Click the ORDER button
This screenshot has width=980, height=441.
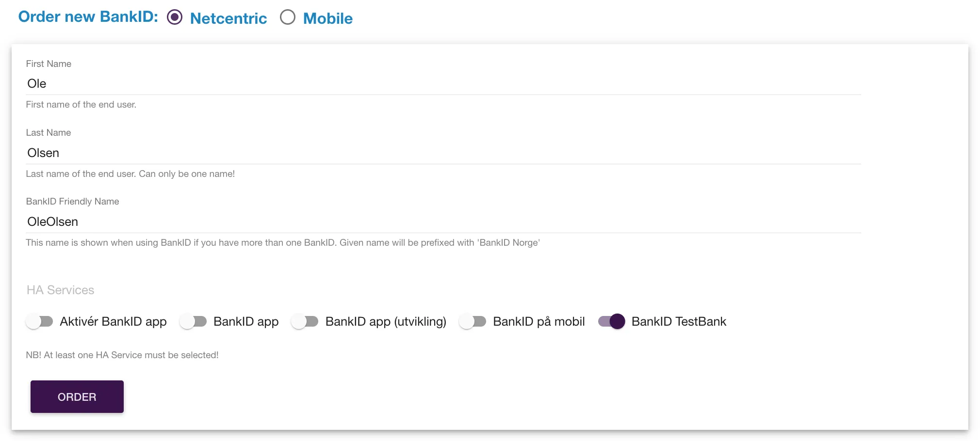point(77,397)
